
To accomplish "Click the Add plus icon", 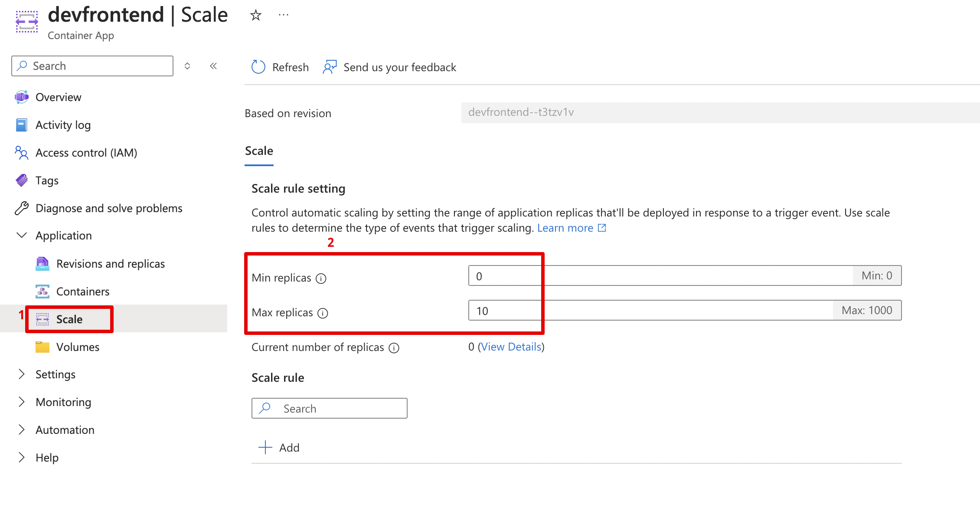I will pos(265,447).
